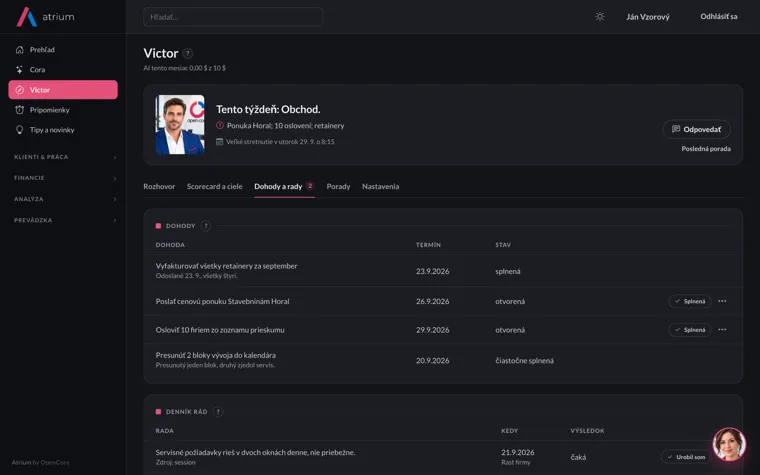The image size is (760, 475).
Task: Click the 'čaká' result value
Action: tap(578, 457)
